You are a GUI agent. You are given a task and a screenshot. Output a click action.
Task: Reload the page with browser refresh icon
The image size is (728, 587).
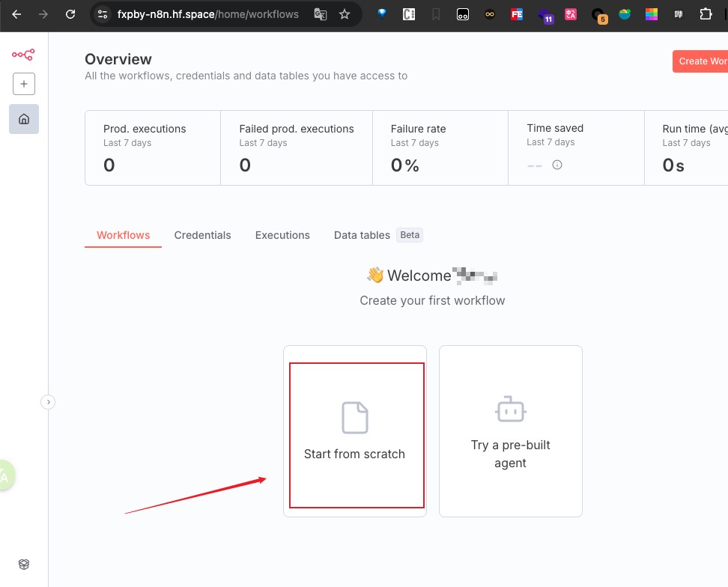click(70, 14)
